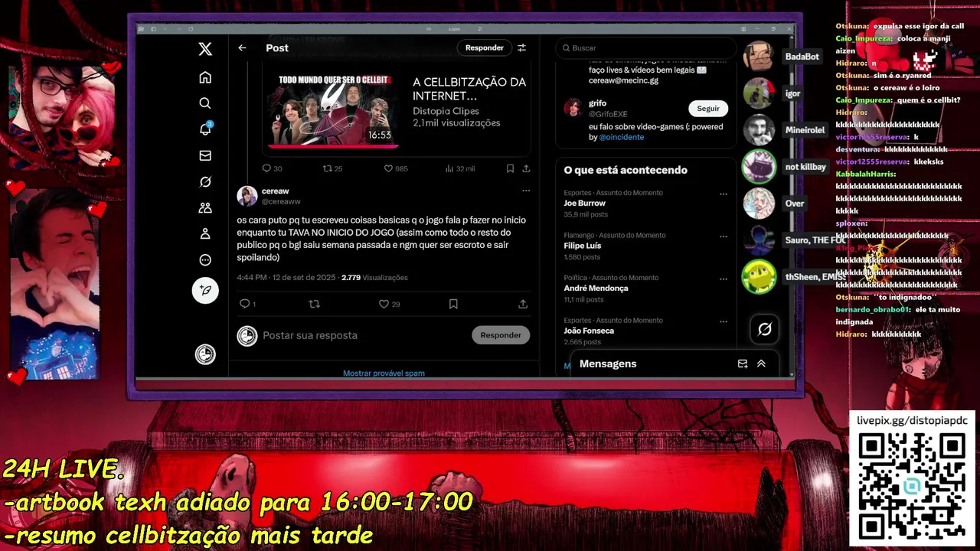Open more options on cereaw's post
Viewport: 980px width, 551px height.
coord(526,191)
